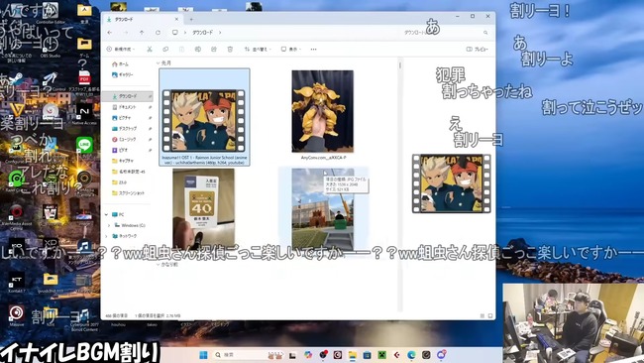The height and width of the screenshot is (363, 644).
Task: Select the number 40 card photo
Action: 204,209
